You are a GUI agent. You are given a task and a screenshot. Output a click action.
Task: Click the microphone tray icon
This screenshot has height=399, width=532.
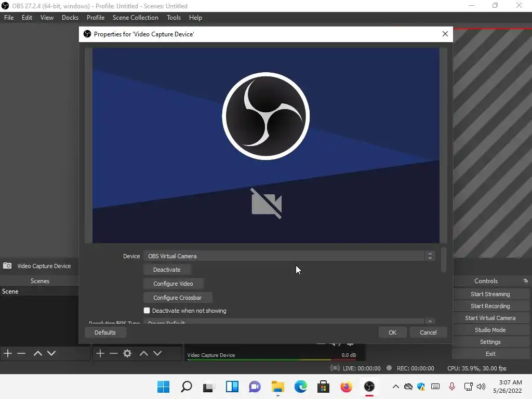(x=452, y=387)
